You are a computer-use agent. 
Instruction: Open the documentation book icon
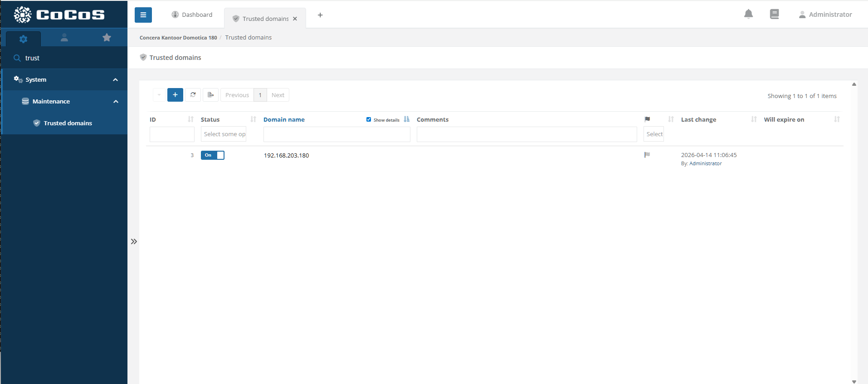(774, 15)
